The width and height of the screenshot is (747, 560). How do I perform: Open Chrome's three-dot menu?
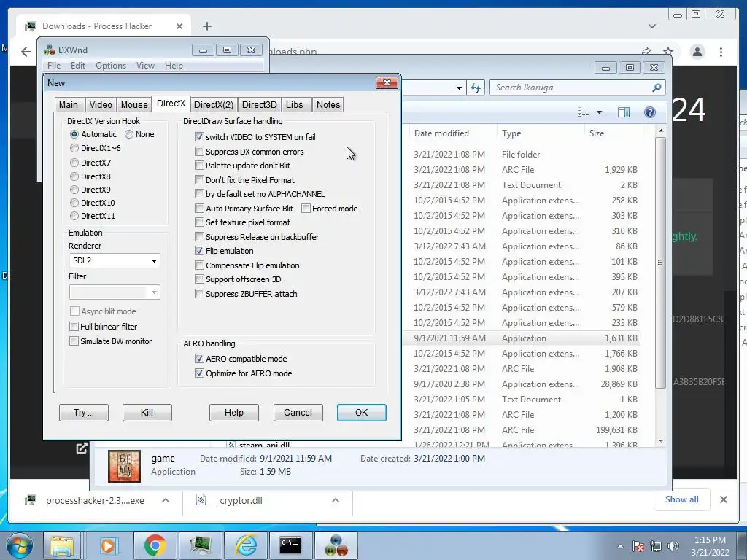pyautogui.click(x=721, y=52)
